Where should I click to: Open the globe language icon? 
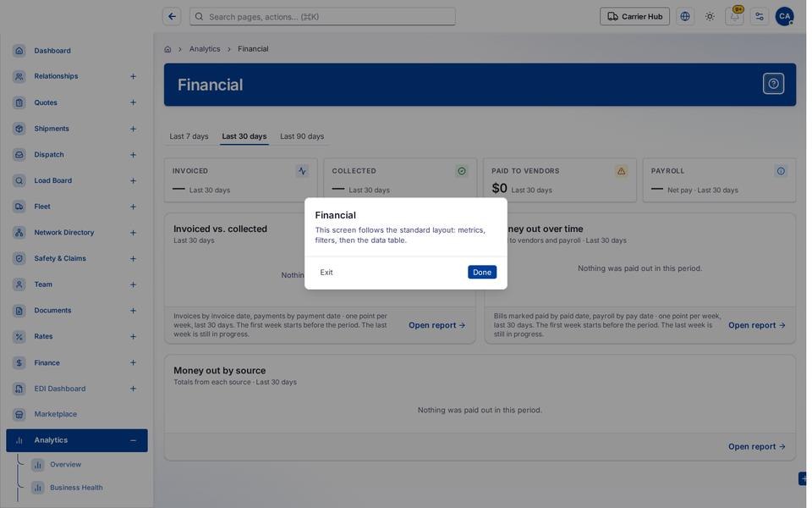(x=685, y=17)
